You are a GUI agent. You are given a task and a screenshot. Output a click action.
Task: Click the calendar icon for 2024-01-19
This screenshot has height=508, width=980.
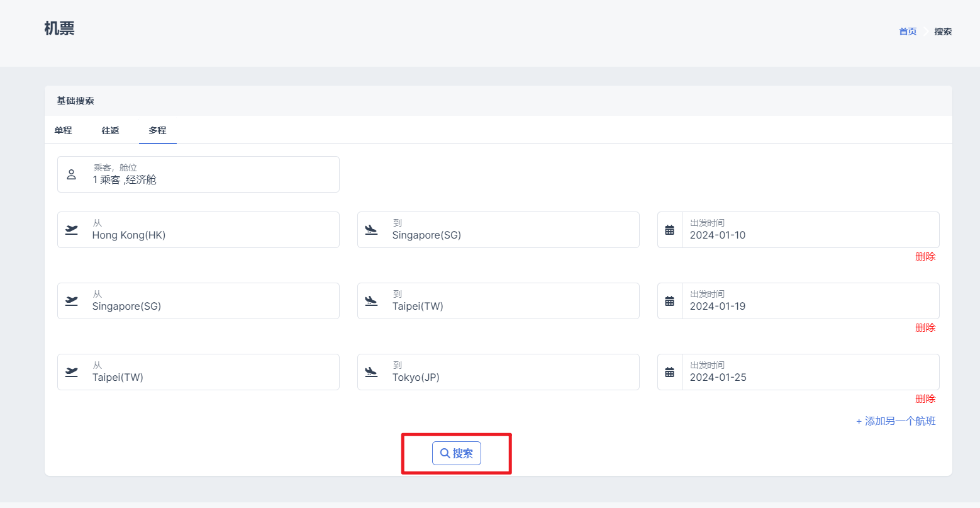tap(670, 301)
